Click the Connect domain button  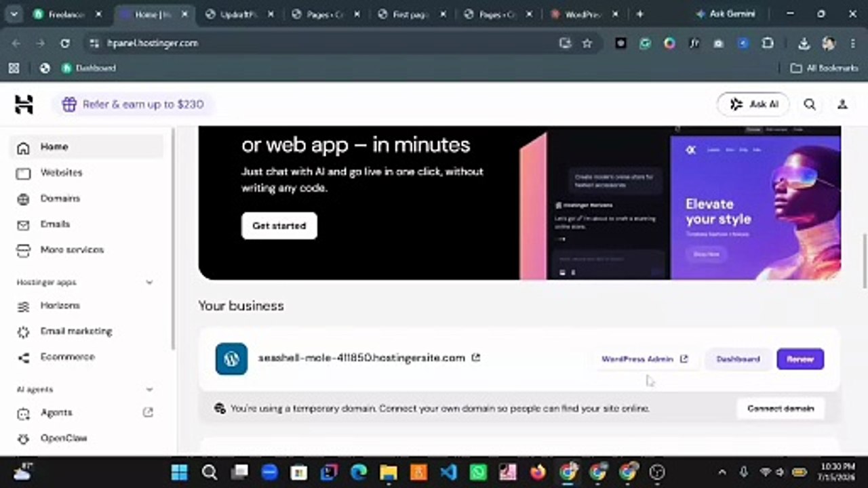781,409
